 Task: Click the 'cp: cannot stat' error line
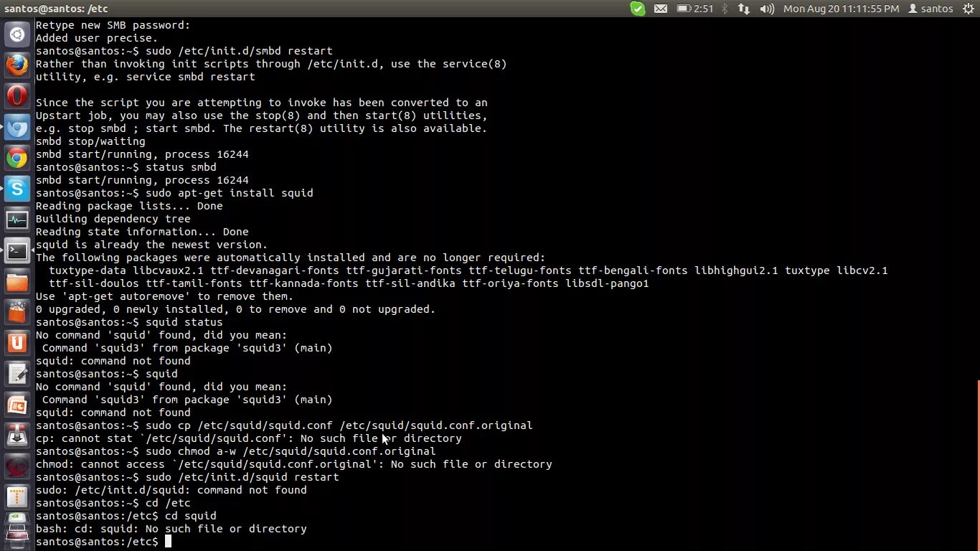click(249, 438)
